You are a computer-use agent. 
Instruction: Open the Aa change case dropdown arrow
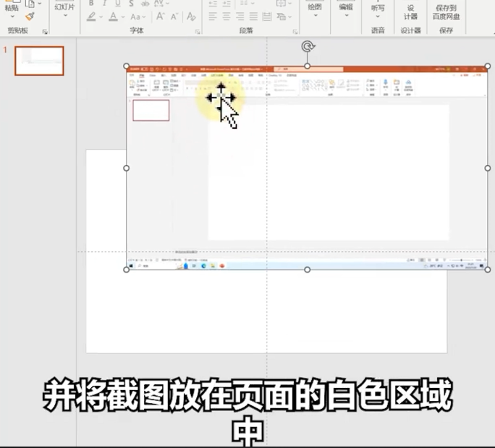coord(143,17)
